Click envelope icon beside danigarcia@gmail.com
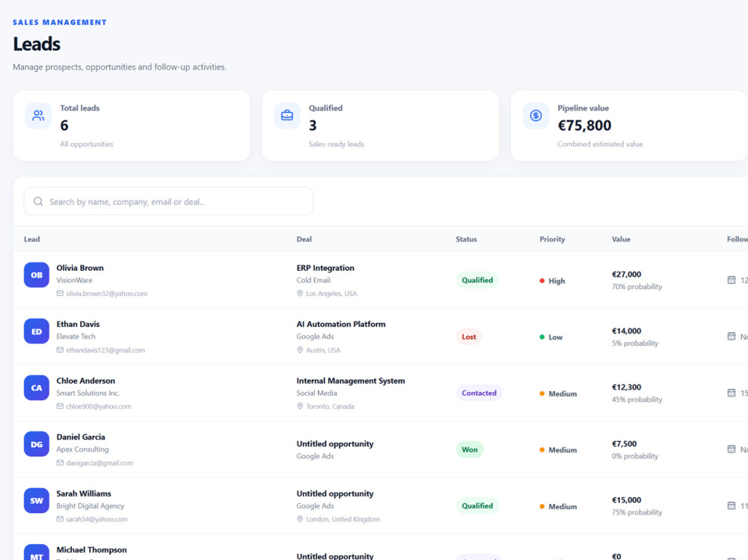 pyautogui.click(x=60, y=462)
